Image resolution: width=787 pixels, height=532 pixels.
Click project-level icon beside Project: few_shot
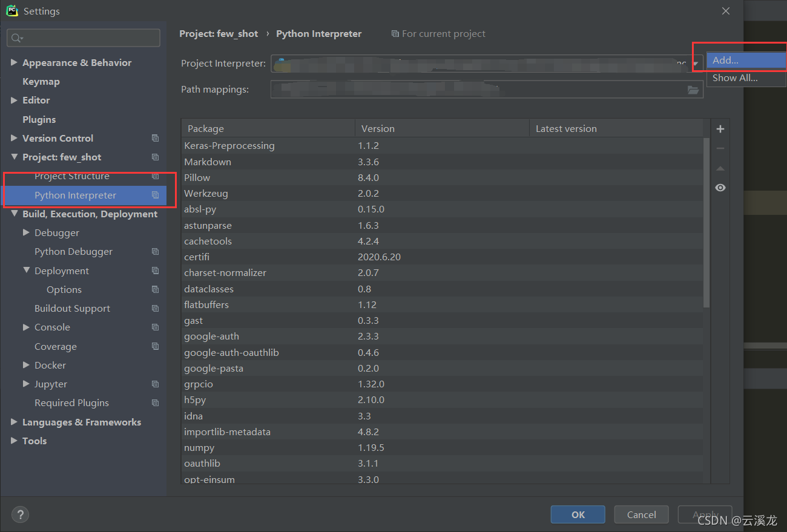tap(155, 157)
